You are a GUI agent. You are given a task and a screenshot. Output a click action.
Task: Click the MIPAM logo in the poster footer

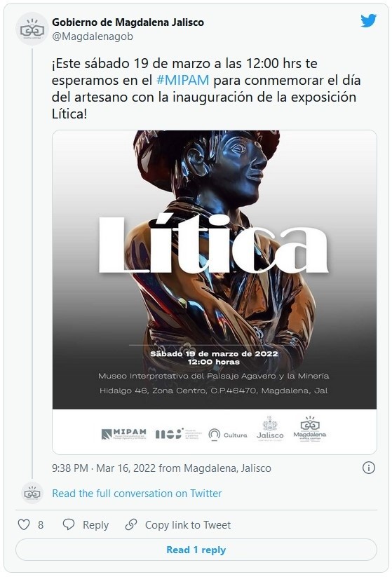[x=123, y=434]
